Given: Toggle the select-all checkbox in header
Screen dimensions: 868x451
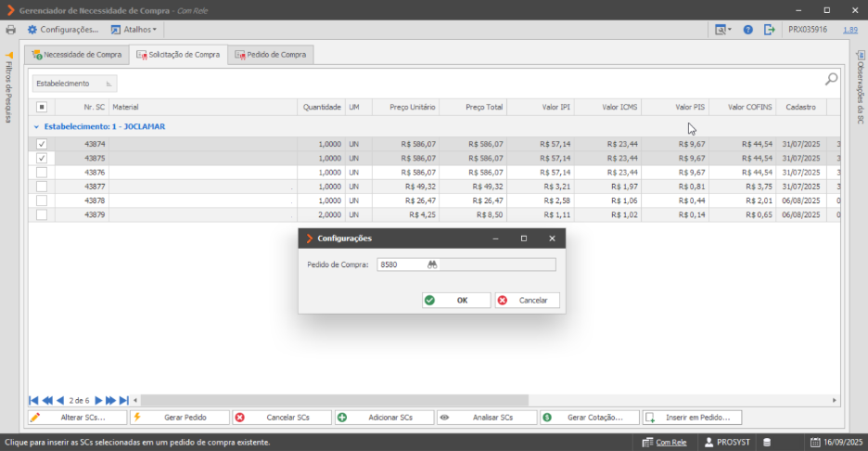Looking at the screenshot, I should click(42, 107).
